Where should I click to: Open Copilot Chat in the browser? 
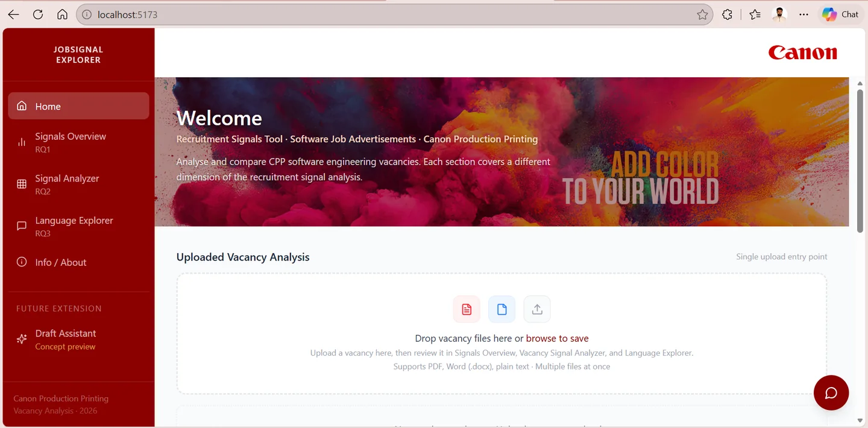coord(840,14)
